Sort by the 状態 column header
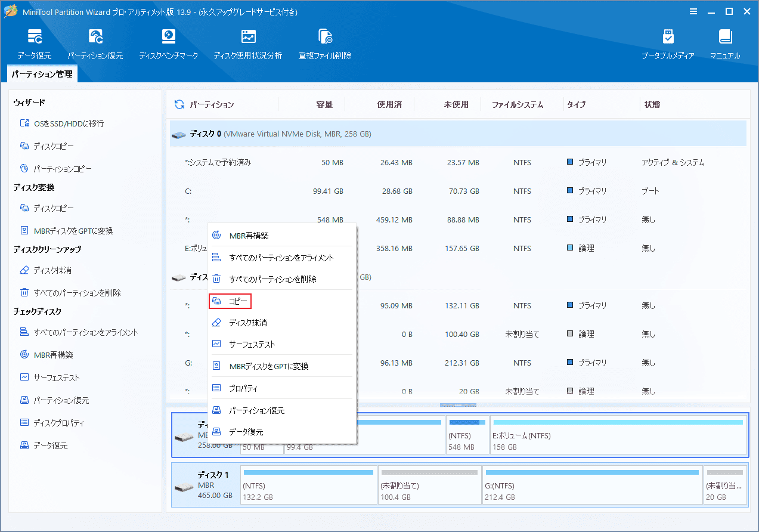 [x=652, y=104]
